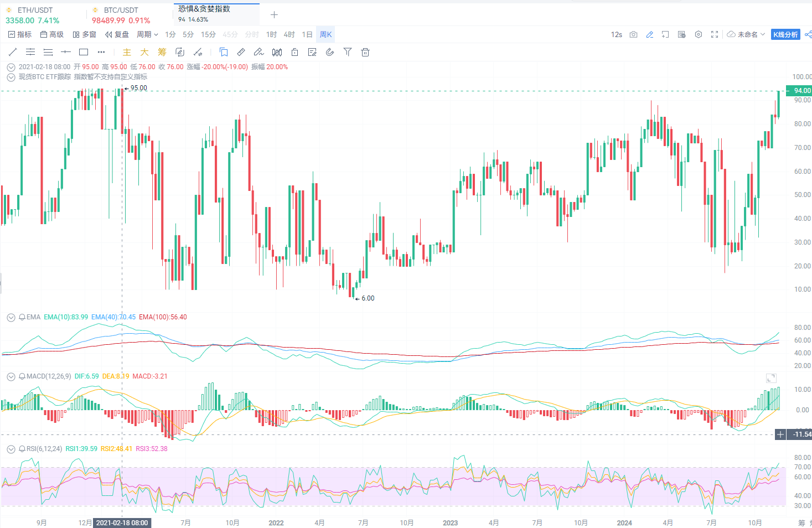The image size is (812, 528).
Task: Select the horizontal segment drawing tool
Action: pyautogui.click(x=66, y=52)
